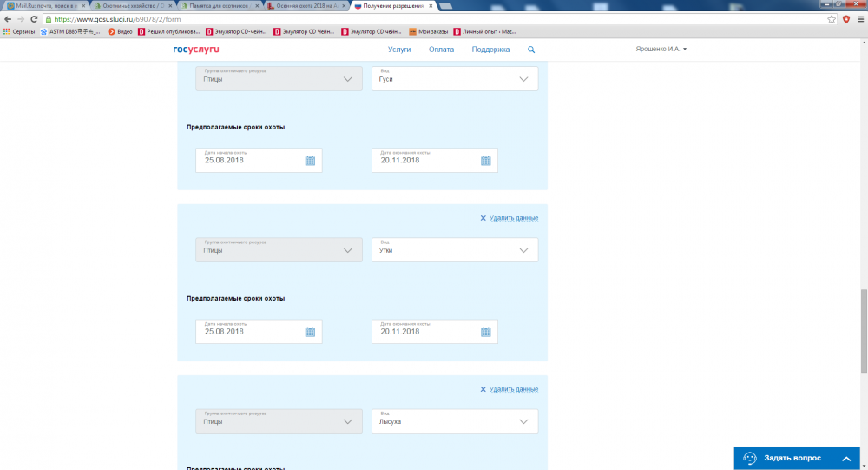This screenshot has width=868, height=470.
Task: Open the Видео bookmark
Action: coord(120,31)
